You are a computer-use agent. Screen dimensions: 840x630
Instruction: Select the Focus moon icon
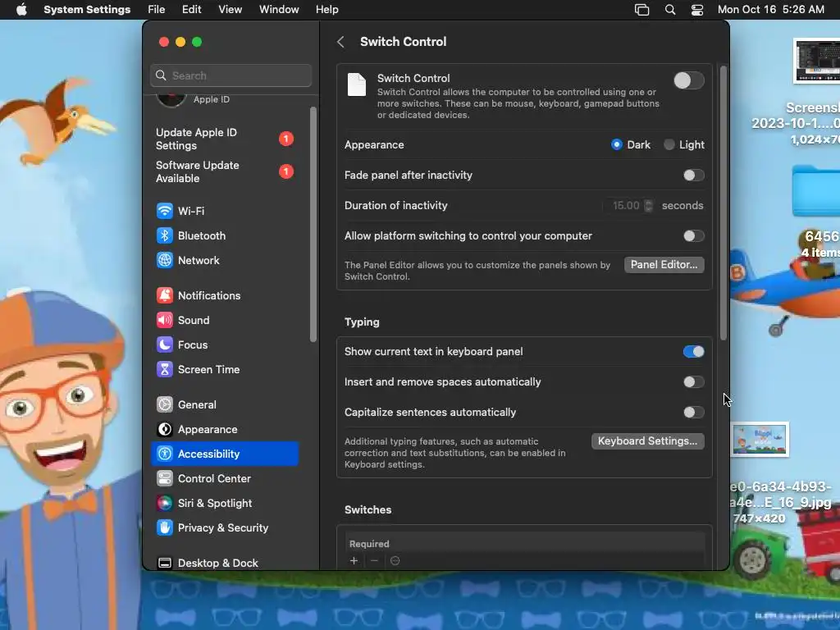164,345
